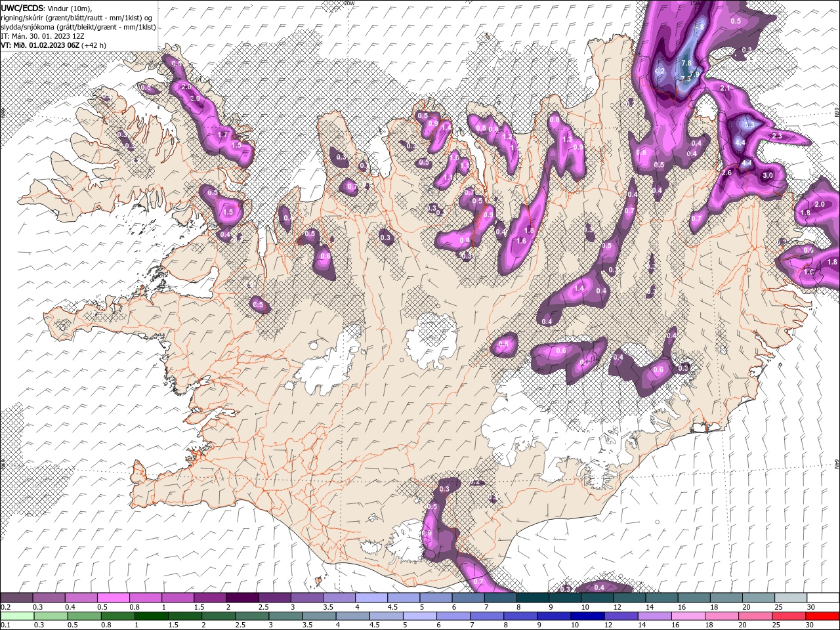Click the snow-scale swatch between 0.5 and 0.8
The height and width of the screenshot is (630, 840).
coord(113,598)
